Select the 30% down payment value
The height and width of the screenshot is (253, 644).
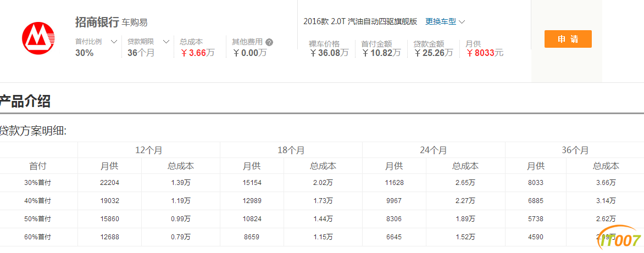click(84, 53)
